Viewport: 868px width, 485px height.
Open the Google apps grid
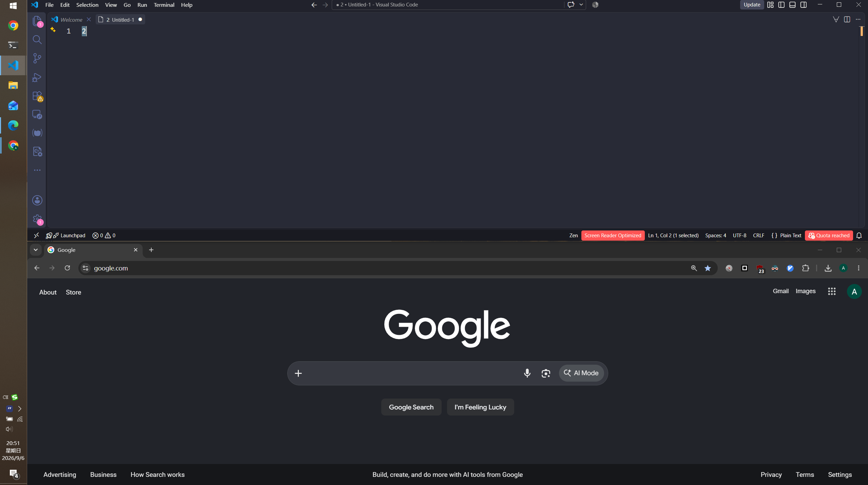[x=831, y=291]
